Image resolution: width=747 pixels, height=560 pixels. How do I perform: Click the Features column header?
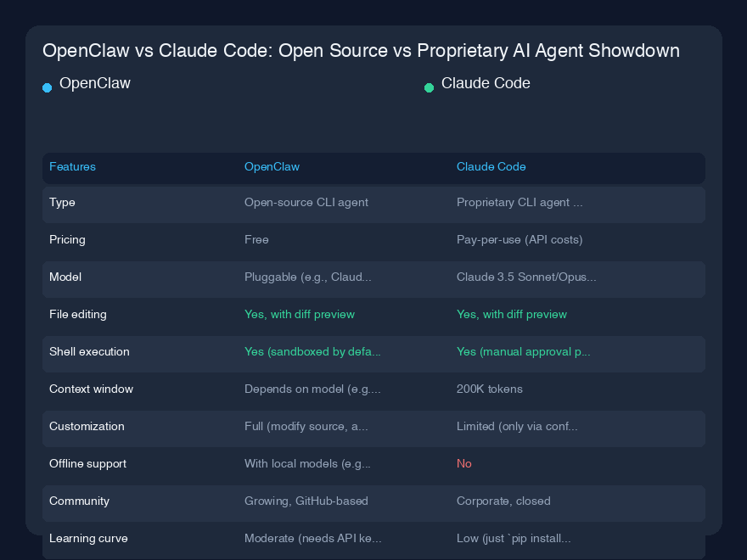(72, 166)
